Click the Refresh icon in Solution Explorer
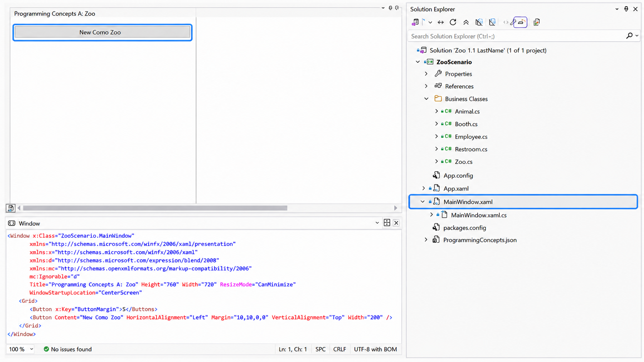The width and height of the screenshot is (644, 362). point(453,22)
